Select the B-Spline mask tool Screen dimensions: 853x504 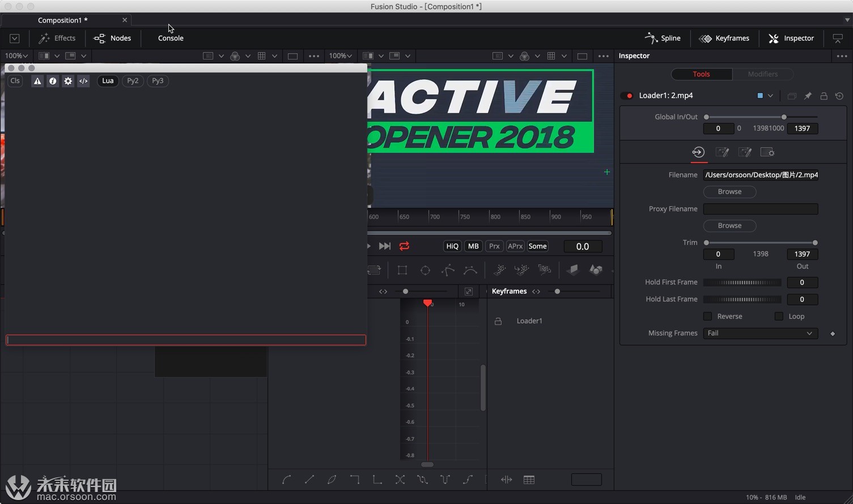[x=470, y=270]
